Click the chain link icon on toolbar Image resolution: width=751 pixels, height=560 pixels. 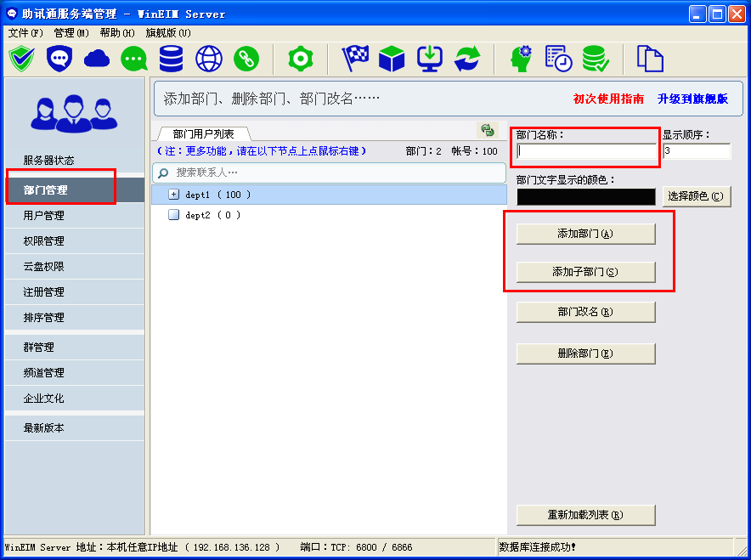point(246,59)
